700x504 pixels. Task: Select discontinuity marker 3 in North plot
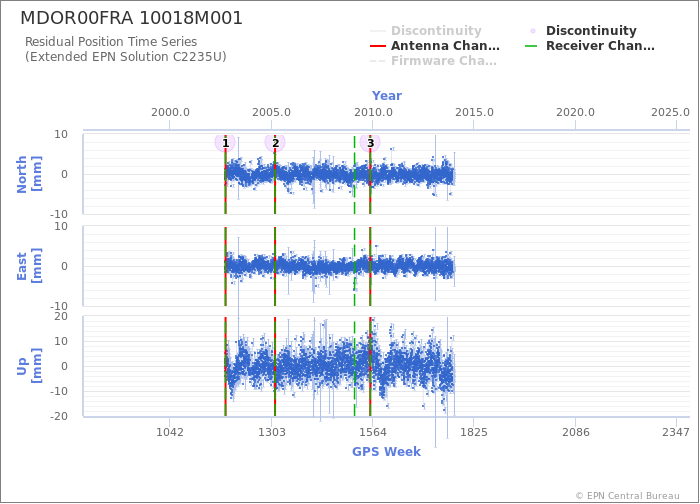click(x=370, y=143)
